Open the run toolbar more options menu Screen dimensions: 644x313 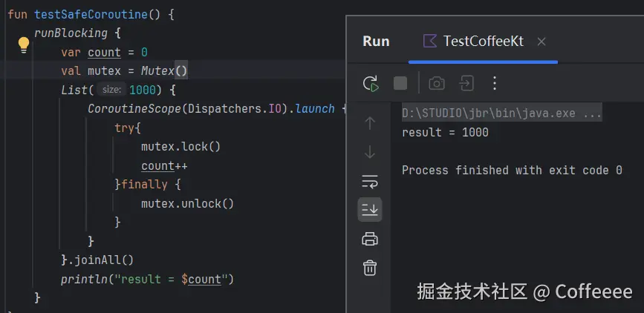pyautogui.click(x=495, y=83)
